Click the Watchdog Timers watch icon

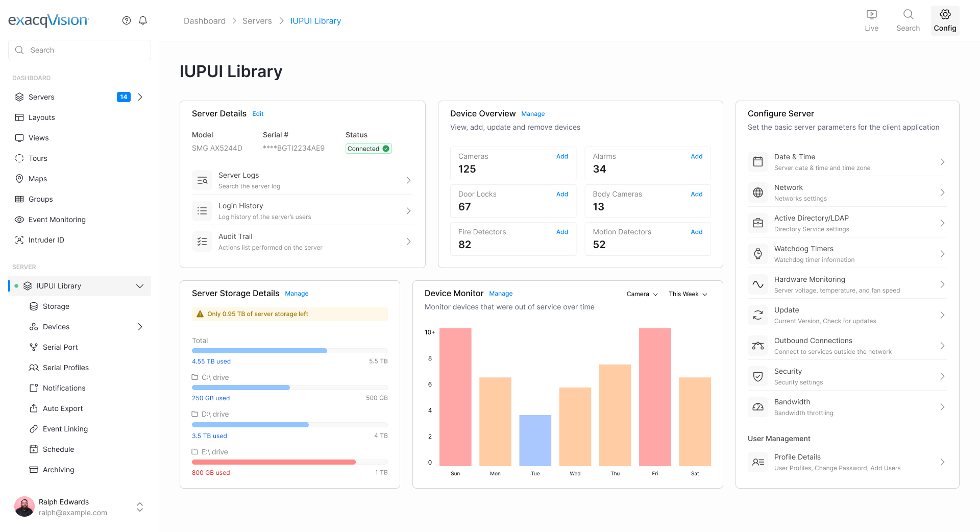point(758,254)
